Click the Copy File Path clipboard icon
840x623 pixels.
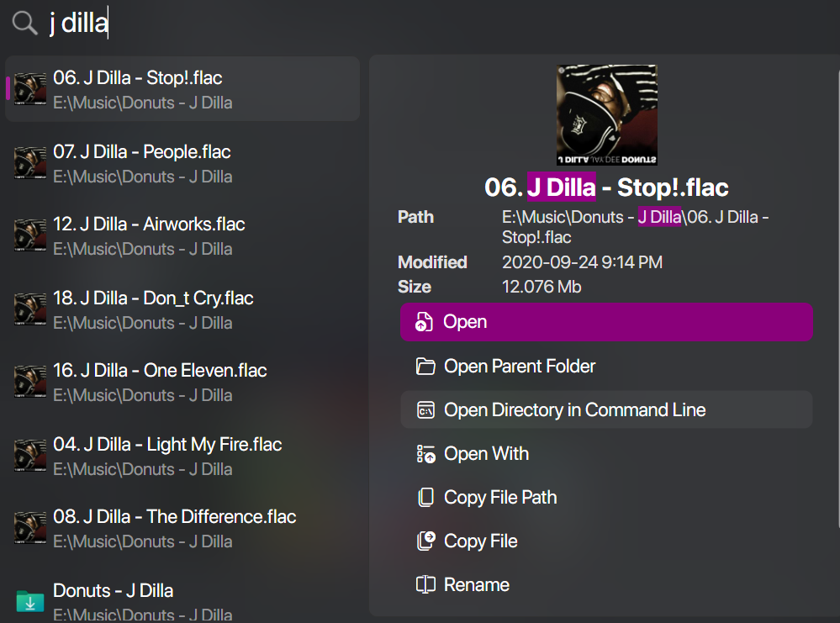(x=426, y=497)
